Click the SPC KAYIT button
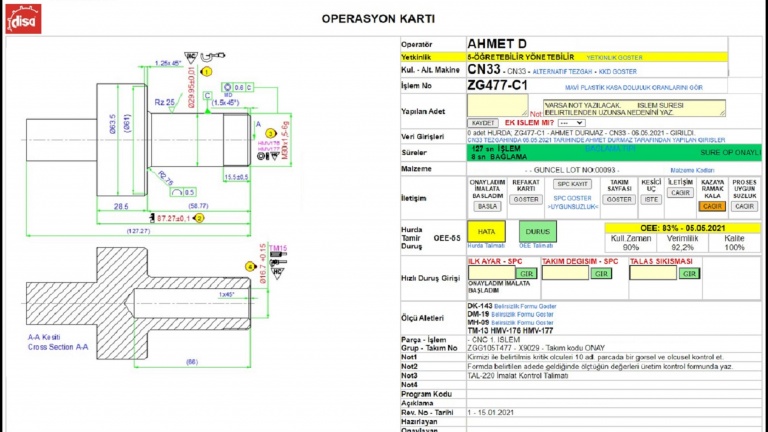 [x=572, y=184]
